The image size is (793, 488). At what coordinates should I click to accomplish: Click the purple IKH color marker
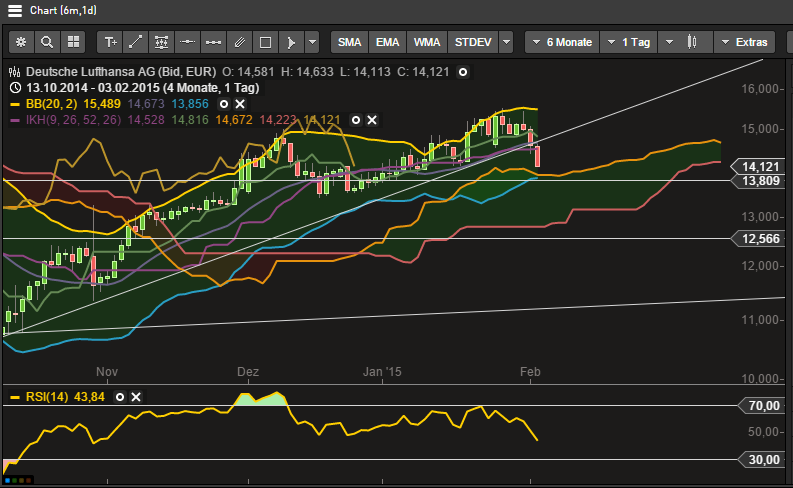pos(15,120)
